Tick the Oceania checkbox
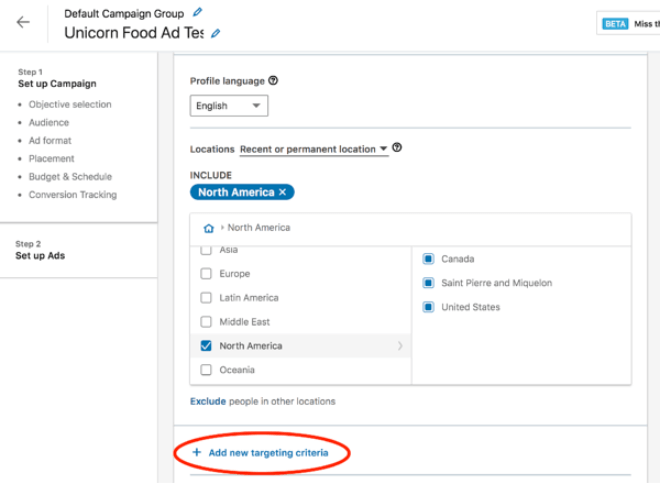This screenshot has width=661, height=484. click(x=206, y=370)
